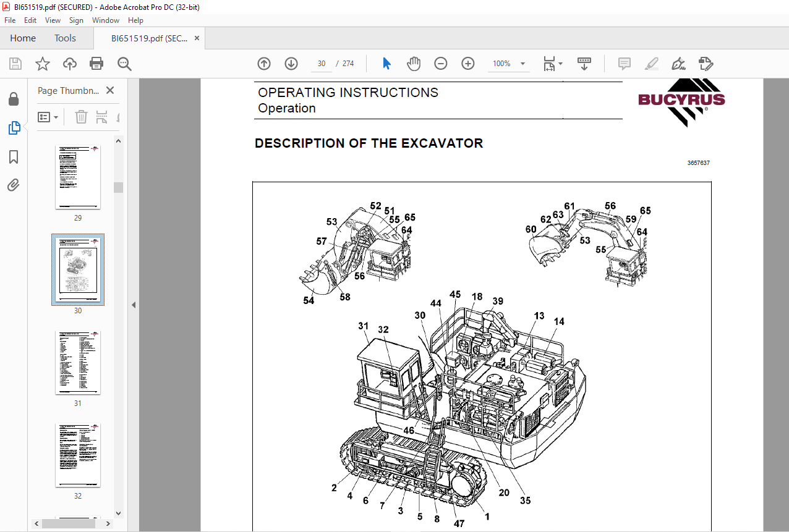Viewport: 789px width, 532px height.
Task: Switch to the Tools tab
Action: tap(65, 38)
